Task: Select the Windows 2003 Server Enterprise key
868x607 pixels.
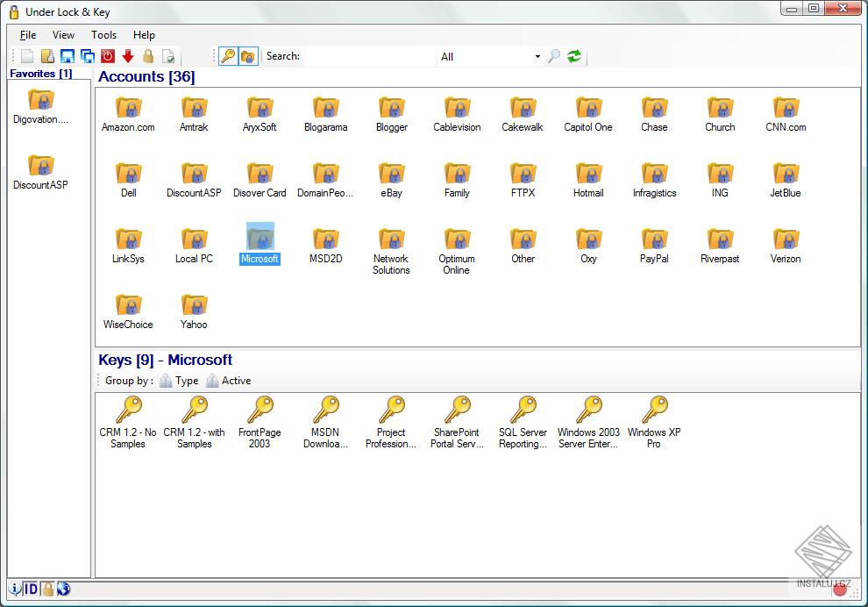Action: tap(588, 423)
